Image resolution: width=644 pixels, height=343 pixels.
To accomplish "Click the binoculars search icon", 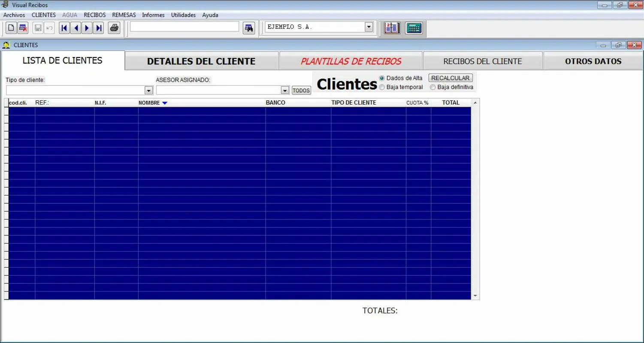I will coord(248,28).
